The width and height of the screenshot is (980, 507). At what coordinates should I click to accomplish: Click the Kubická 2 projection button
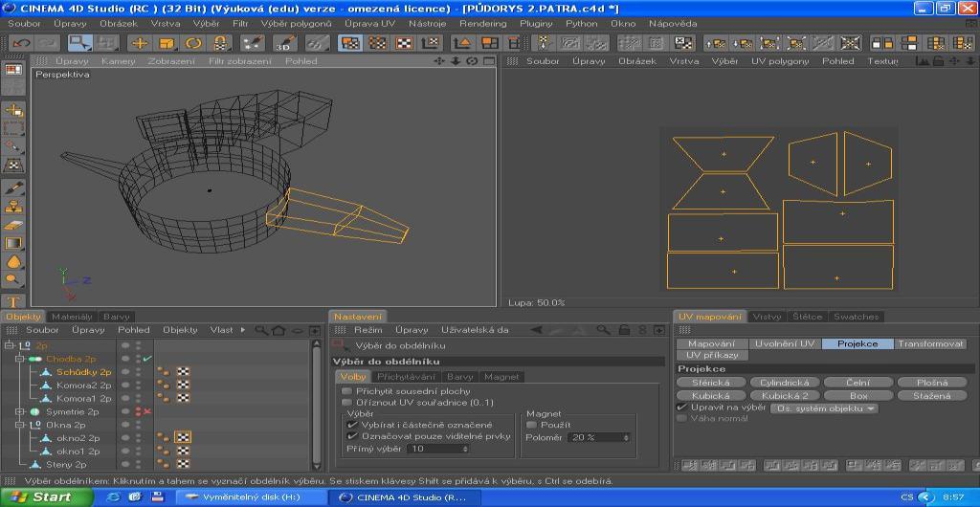pyautogui.click(x=785, y=396)
